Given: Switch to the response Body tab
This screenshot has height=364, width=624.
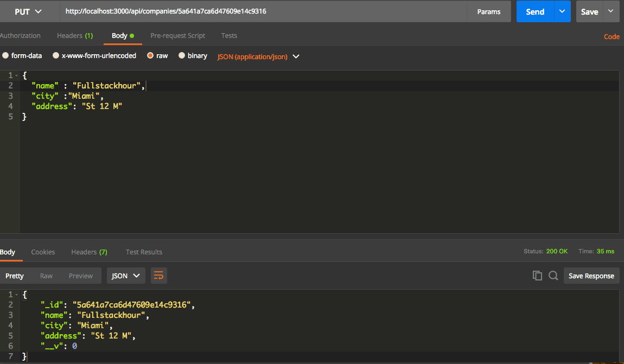Looking at the screenshot, I should 8,252.
